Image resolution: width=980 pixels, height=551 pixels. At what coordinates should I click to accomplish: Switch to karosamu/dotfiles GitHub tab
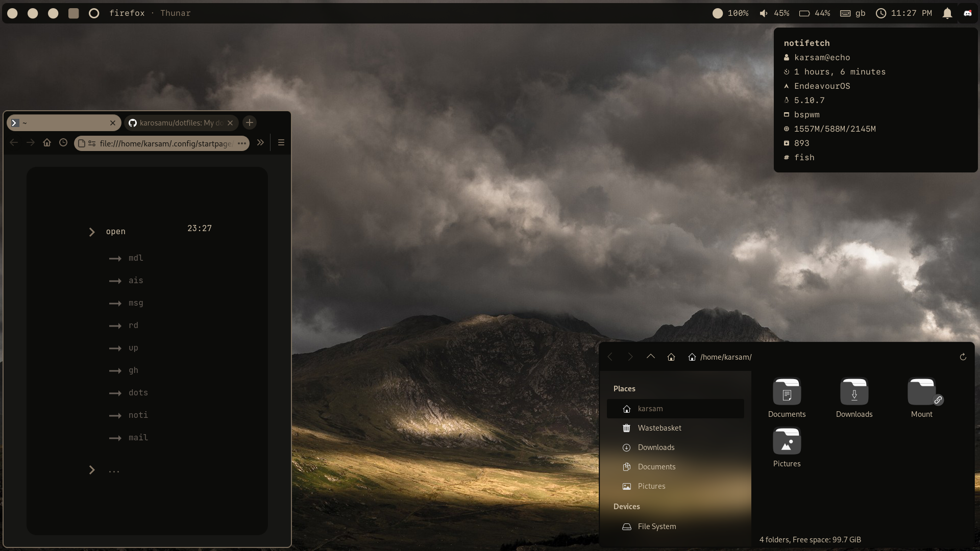[180, 123]
